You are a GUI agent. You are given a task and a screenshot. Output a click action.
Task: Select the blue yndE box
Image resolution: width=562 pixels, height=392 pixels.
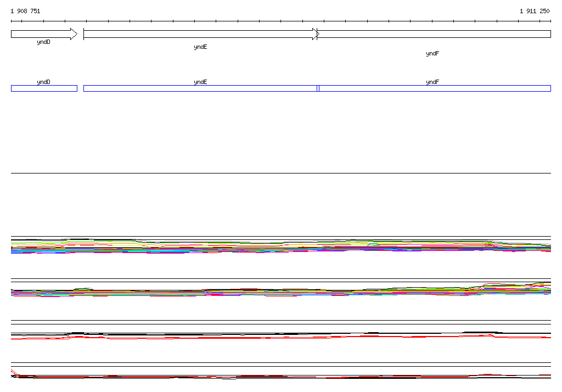pos(200,88)
